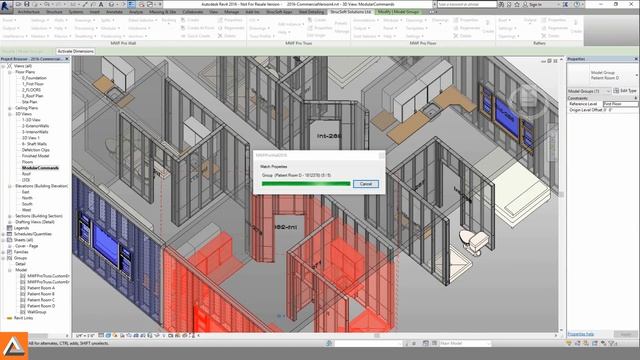This screenshot has height=360, width=640.
Task: Open Drawings dropdown in MWF Pro Wall panel
Action: tap(84, 20)
